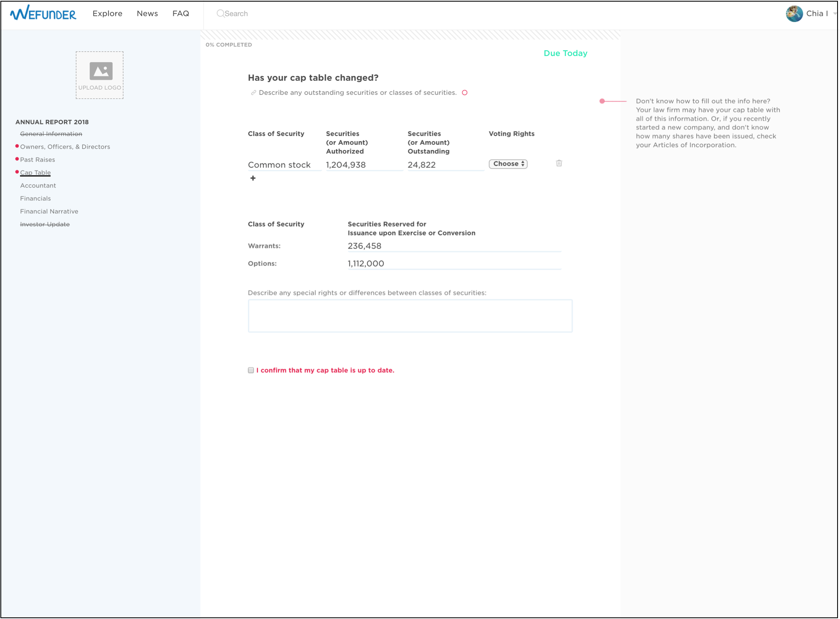The image size is (840, 619).
Task: Click the search magnifier icon
Action: click(220, 13)
